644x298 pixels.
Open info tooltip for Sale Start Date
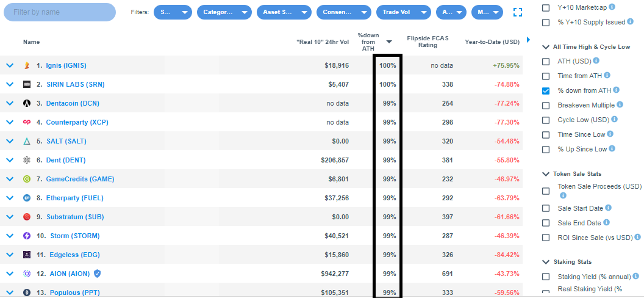pyautogui.click(x=608, y=208)
